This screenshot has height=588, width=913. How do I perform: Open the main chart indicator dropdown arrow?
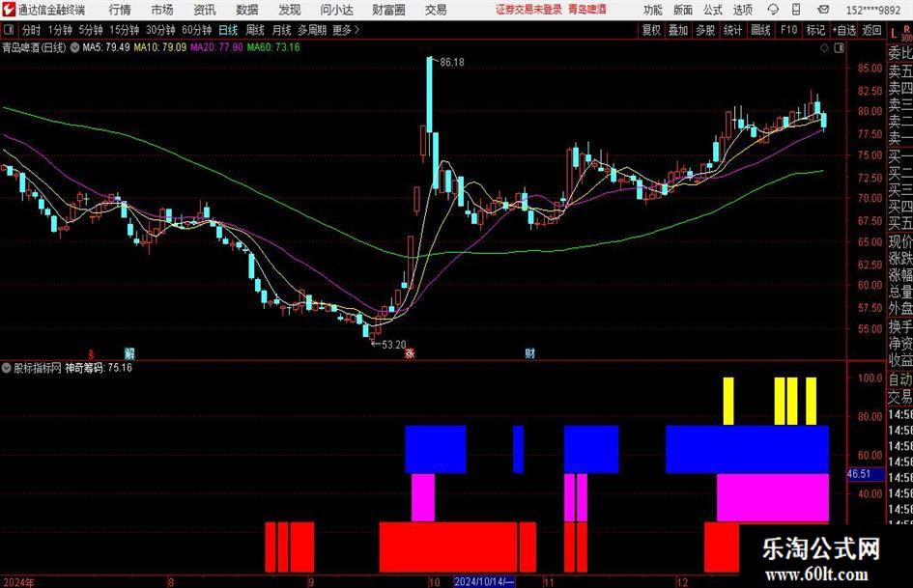click(x=74, y=47)
